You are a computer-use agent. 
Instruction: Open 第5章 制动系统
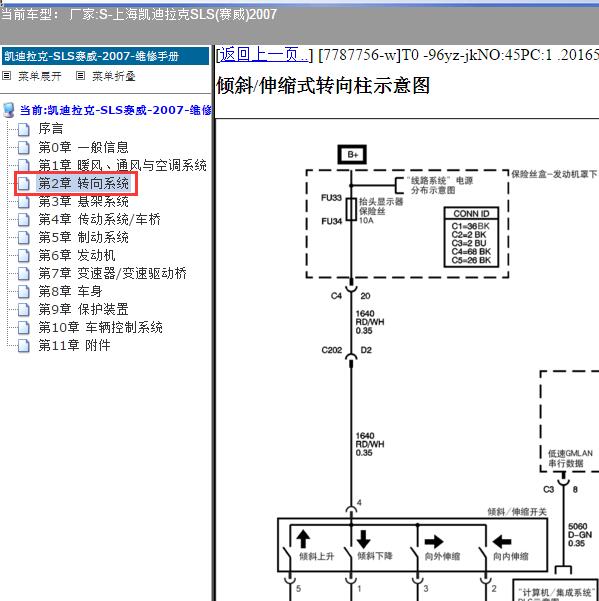pos(83,237)
